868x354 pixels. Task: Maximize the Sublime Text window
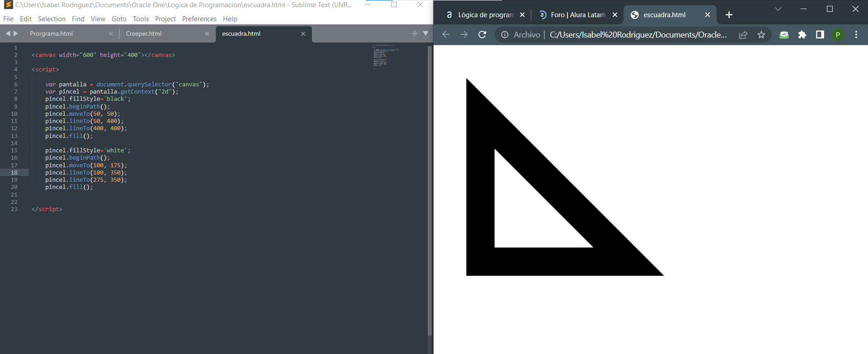point(394,5)
